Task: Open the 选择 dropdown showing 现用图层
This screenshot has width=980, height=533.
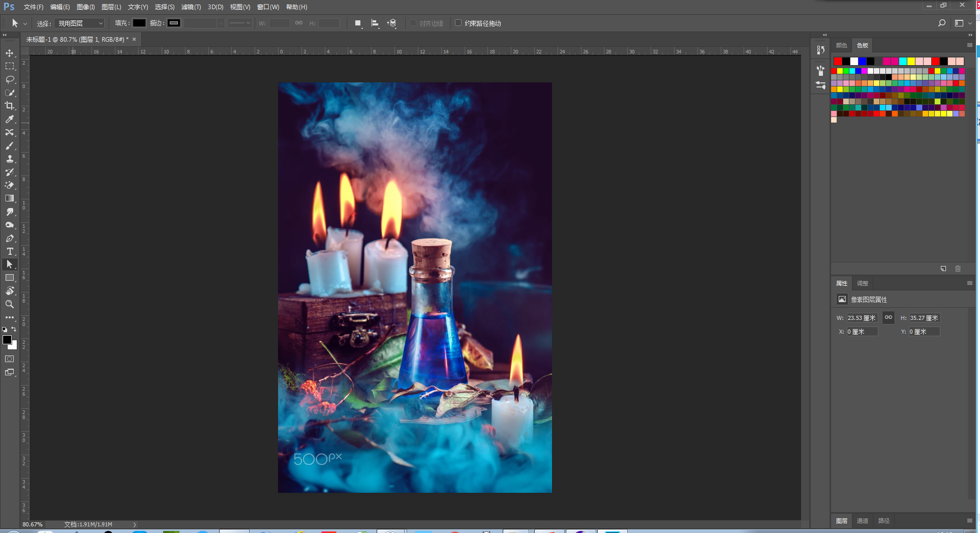Action: click(x=80, y=23)
